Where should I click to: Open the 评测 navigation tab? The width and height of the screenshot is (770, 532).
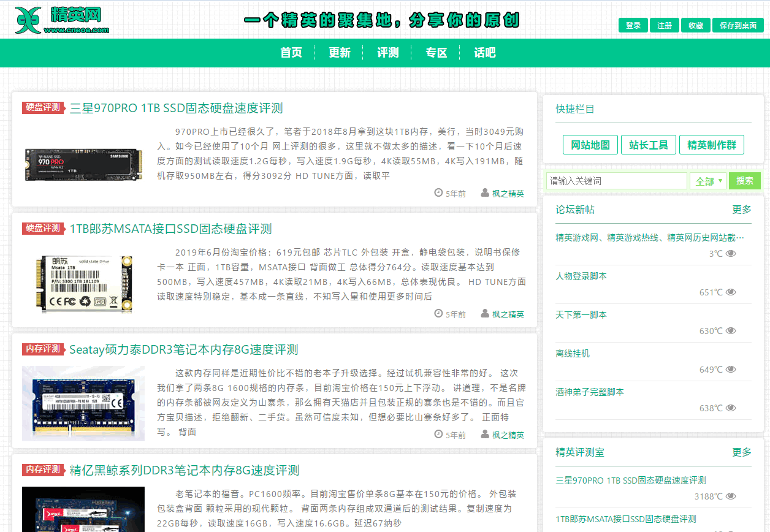coord(388,53)
